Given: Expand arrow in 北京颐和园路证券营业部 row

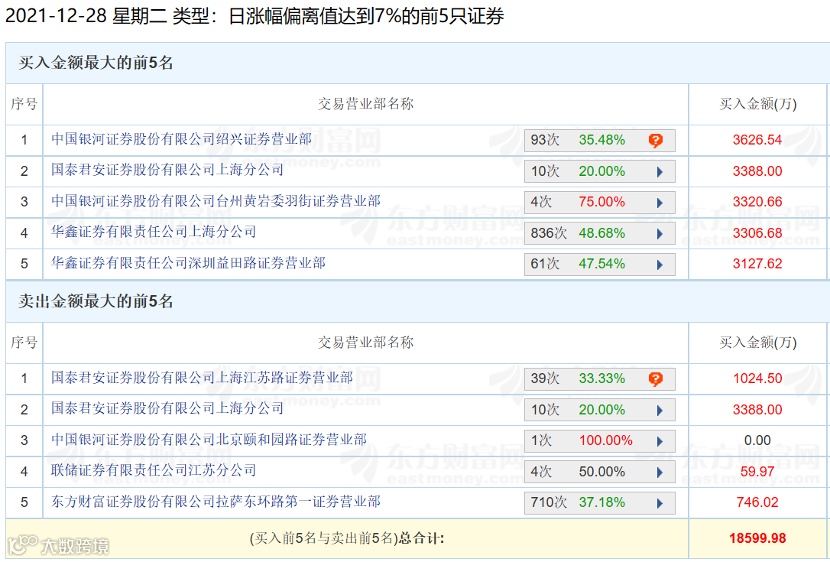Looking at the screenshot, I should point(660,441).
